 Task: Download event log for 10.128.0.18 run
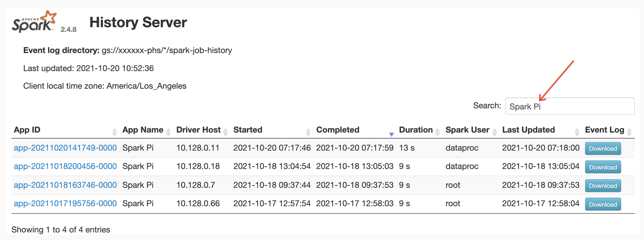(x=603, y=167)
